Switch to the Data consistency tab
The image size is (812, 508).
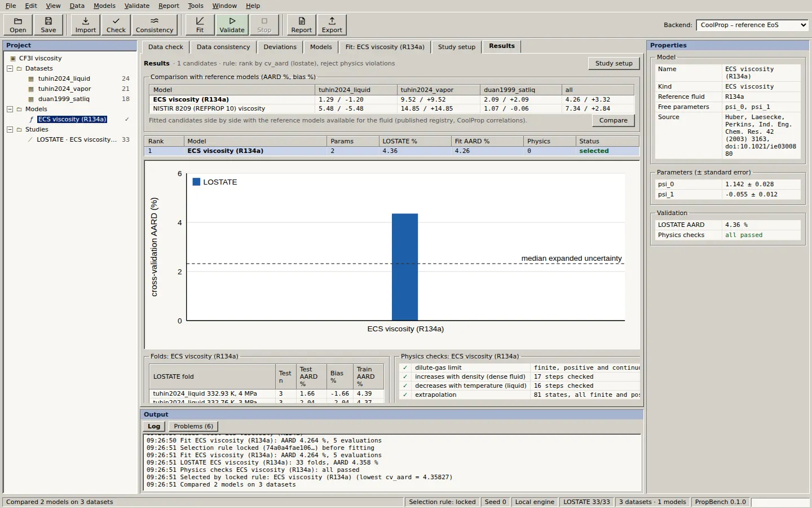pos(223,47)
